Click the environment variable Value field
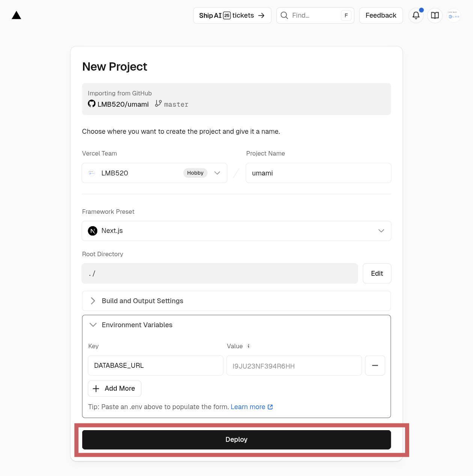Screen dimensions: 473x476 coord(294,366)
